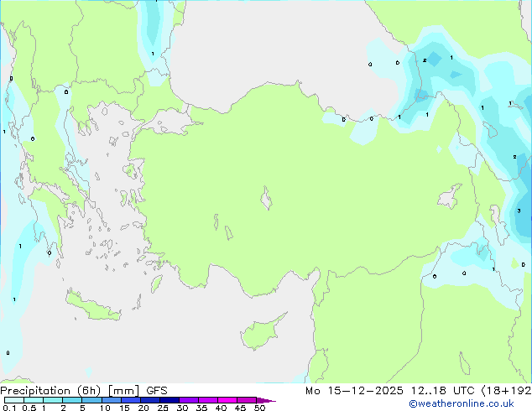This screenshot has height=411, width=532.
Task: Select the 30–35 mm purple swatch
Action: pyautogui.click(x=188, y=400)
